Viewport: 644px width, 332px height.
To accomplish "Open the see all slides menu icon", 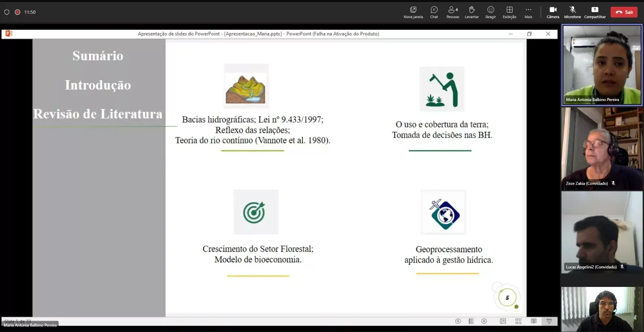I will (x=471, y=321).
